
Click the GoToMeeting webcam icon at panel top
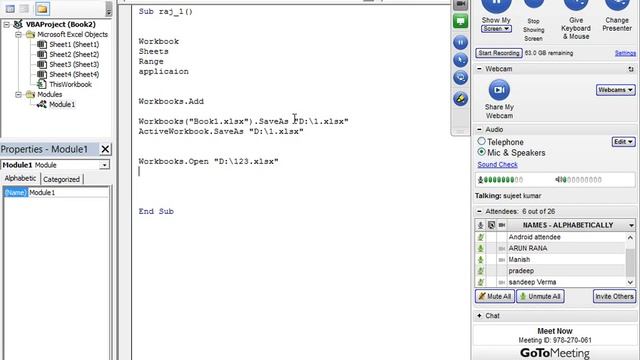(x=460, y=4)
